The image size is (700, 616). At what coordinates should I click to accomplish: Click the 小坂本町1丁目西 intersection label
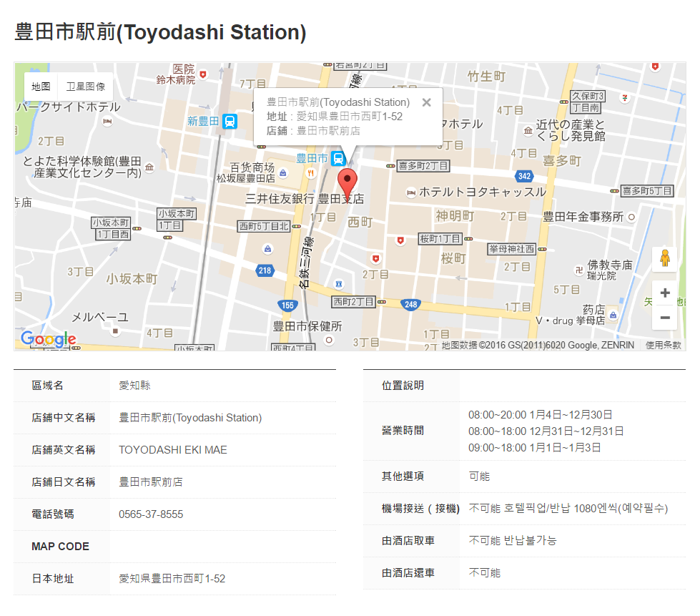(x=111, y=228)
